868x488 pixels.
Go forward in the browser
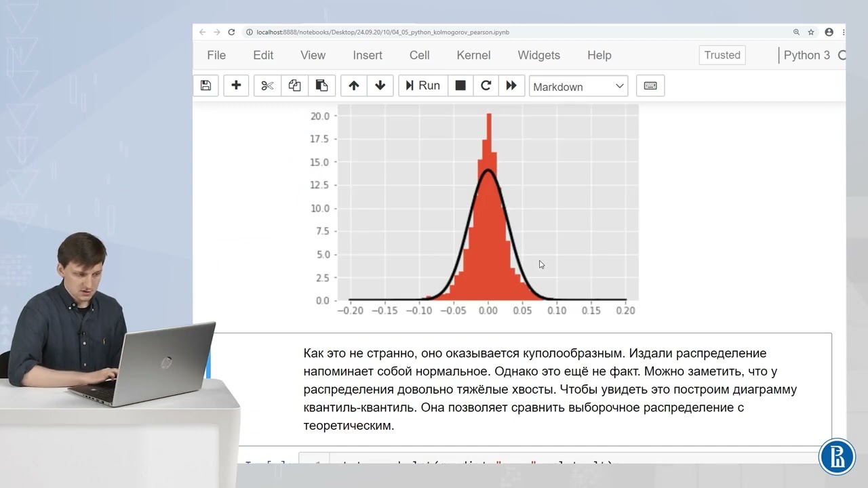click(x=217, y=32)
